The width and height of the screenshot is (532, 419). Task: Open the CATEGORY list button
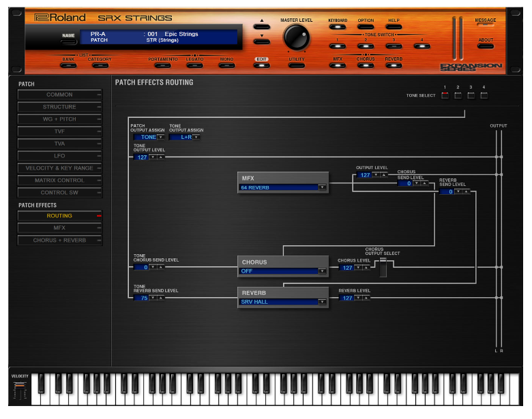tap(100, 65)
